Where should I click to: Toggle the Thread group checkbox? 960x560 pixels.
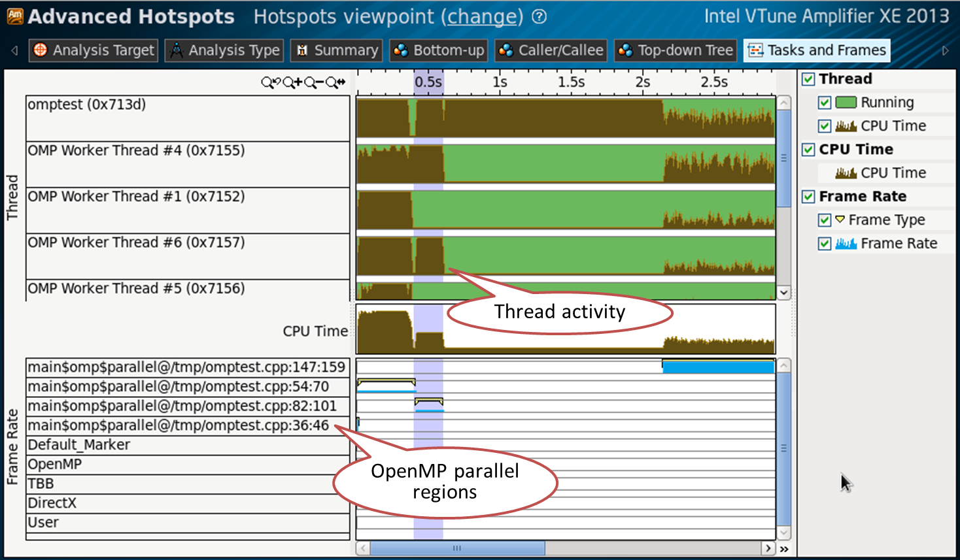click(x=808, y=79)
